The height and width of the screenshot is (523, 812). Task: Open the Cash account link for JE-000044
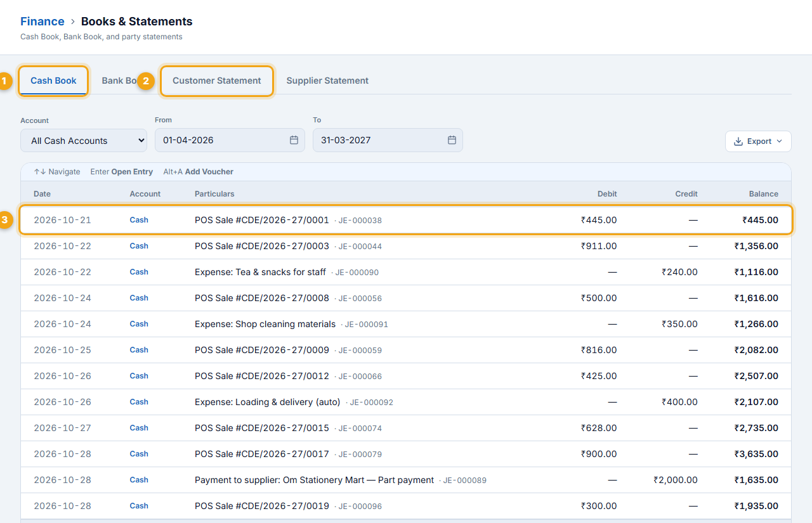click(x=139, y=246)
